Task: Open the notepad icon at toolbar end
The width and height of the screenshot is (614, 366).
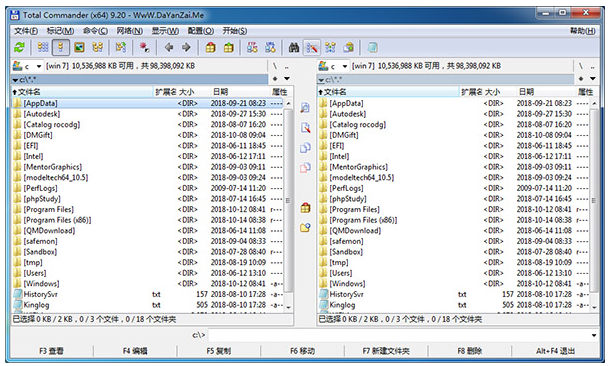Action: pyautogui.click(x=372, y=48)
